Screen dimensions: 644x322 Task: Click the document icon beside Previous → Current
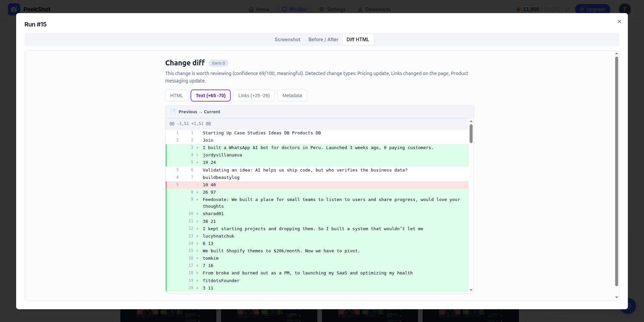point(173,112)
